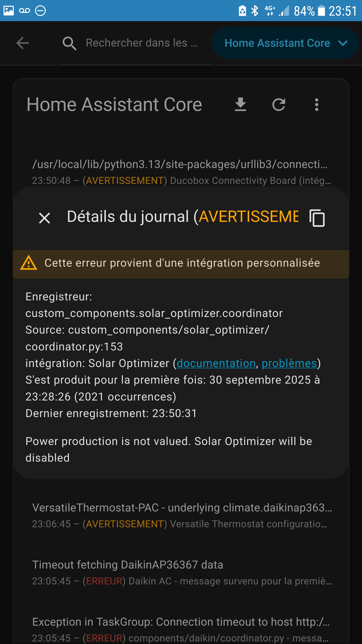Screen dimensions: 362x644
Task: Expand the log provider chevron arrow
Action: tap(343, 43)
